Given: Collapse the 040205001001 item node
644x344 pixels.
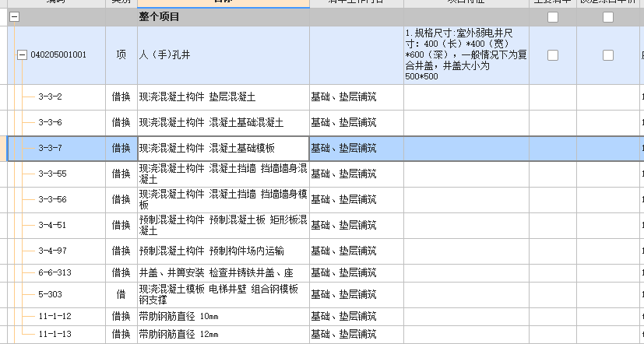Looking at the screenshot, I should [22, 54].
